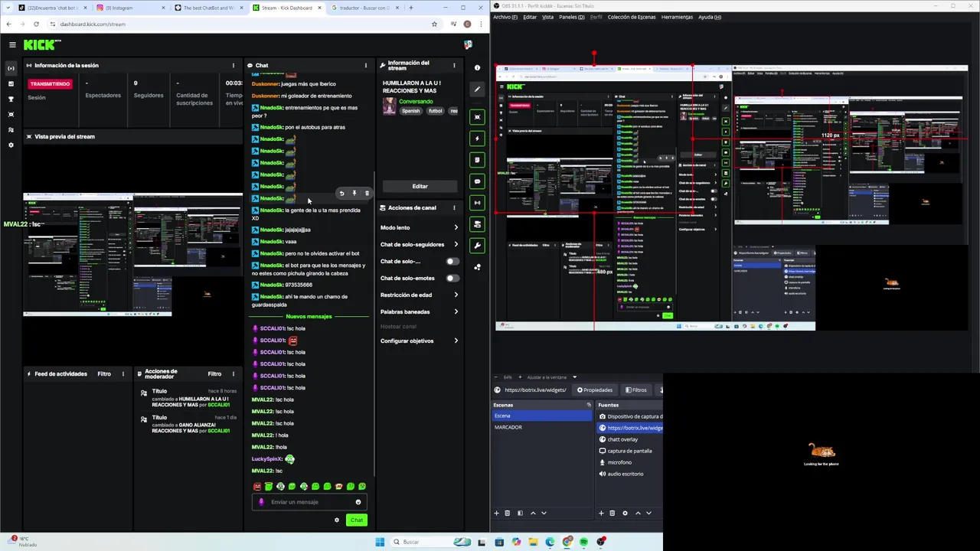This screenshot has height=551, width=980.
Task: Expand Restricción de edad settings
Action: pos(419,295)
